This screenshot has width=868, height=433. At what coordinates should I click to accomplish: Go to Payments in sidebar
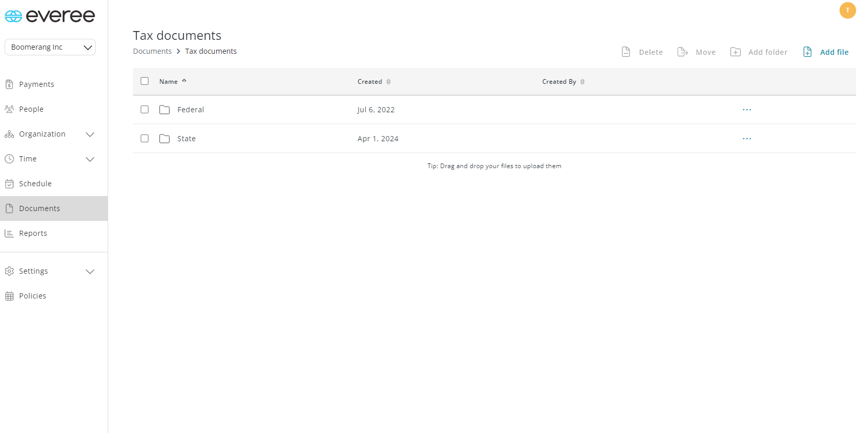tap(36, 84)
